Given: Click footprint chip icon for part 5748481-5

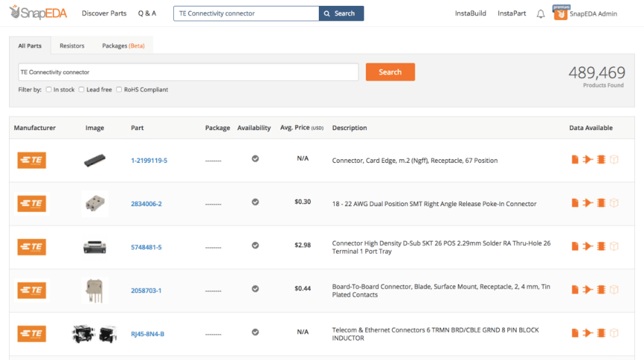Looking at the screenshot, I should click(601, 246).
